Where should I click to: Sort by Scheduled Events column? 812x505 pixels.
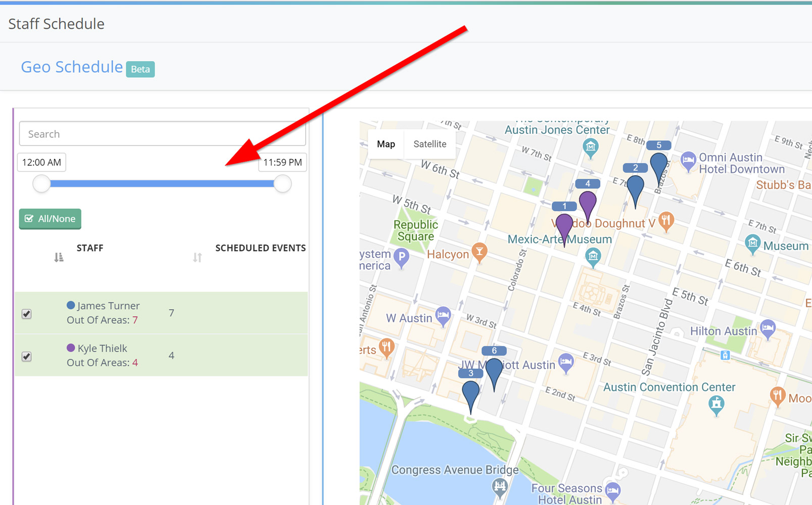click(x=197, y=258)
